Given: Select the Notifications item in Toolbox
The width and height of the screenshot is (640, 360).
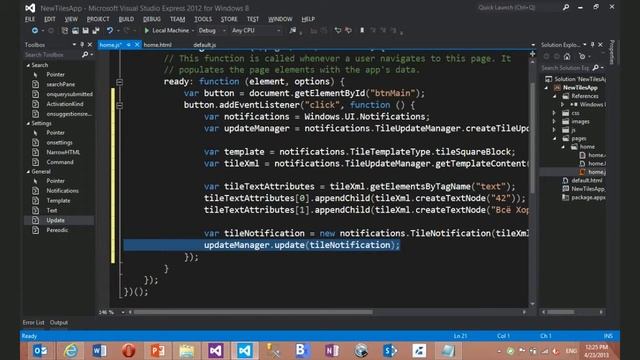Looking at the screenshot, I should [x=62, y=191].
